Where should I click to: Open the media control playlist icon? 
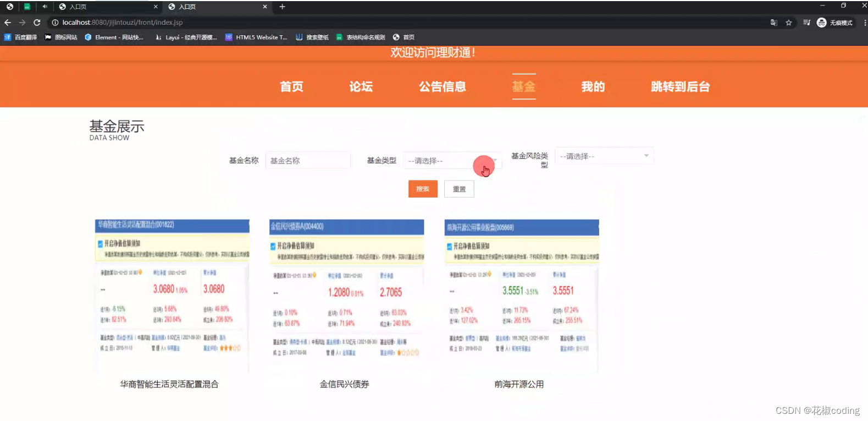coord(806,23)
